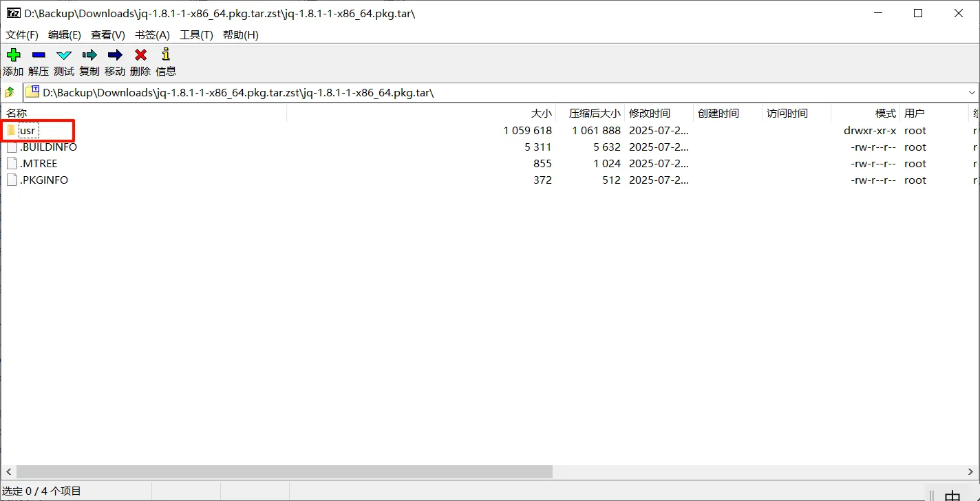Click the Move (移动) arrow icon
This screenshot has width=980, height=501.
pyautogui.click(x=115, y=55)
